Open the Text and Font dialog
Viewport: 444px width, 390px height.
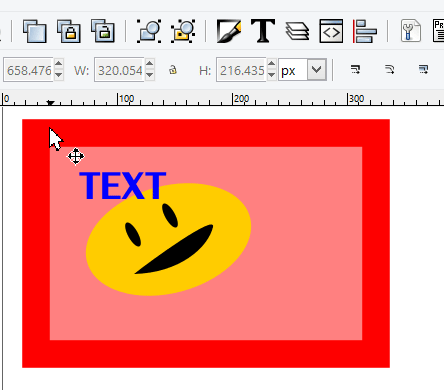[263, 31]
